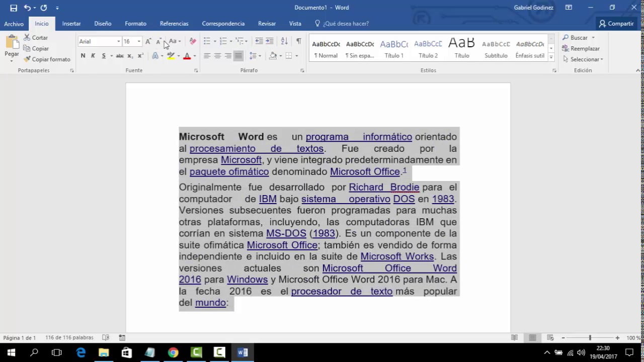Viewport: 644px width, 362px height.
Task: Click the Justify alignment button
Action: tap(238, 56)
